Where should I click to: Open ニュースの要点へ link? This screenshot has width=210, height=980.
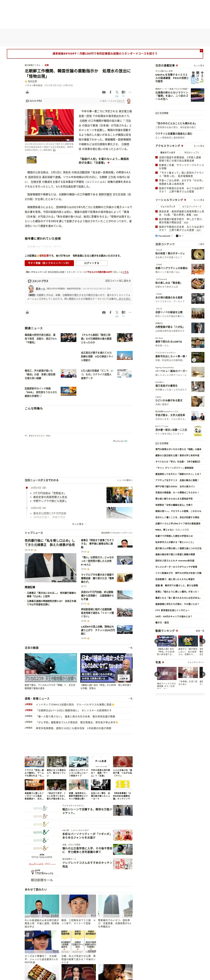coord(125,480)
